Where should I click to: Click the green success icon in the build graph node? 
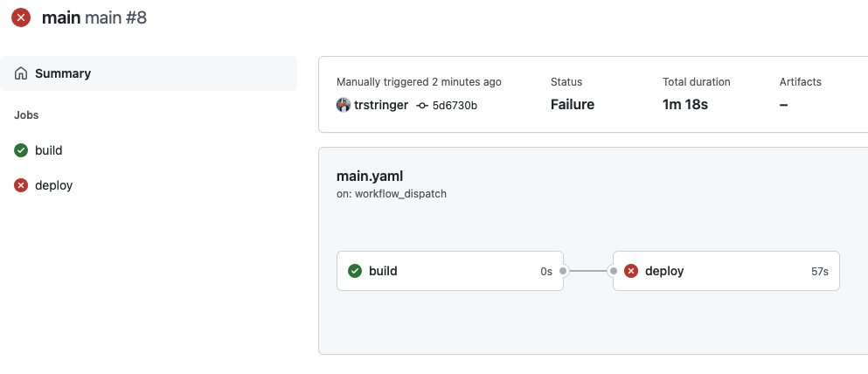(x=355, y=271)
